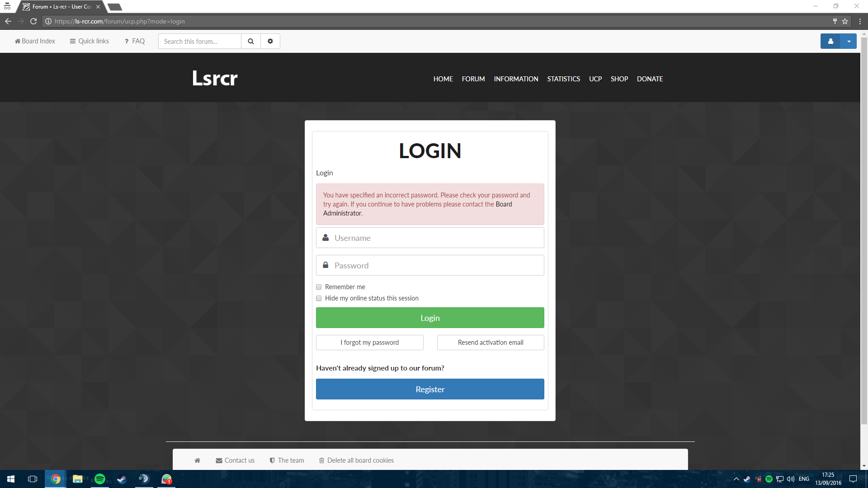Screen dimensions: 868x488
Task: Open Spotify from the taskbar
Action: [100, 479]
